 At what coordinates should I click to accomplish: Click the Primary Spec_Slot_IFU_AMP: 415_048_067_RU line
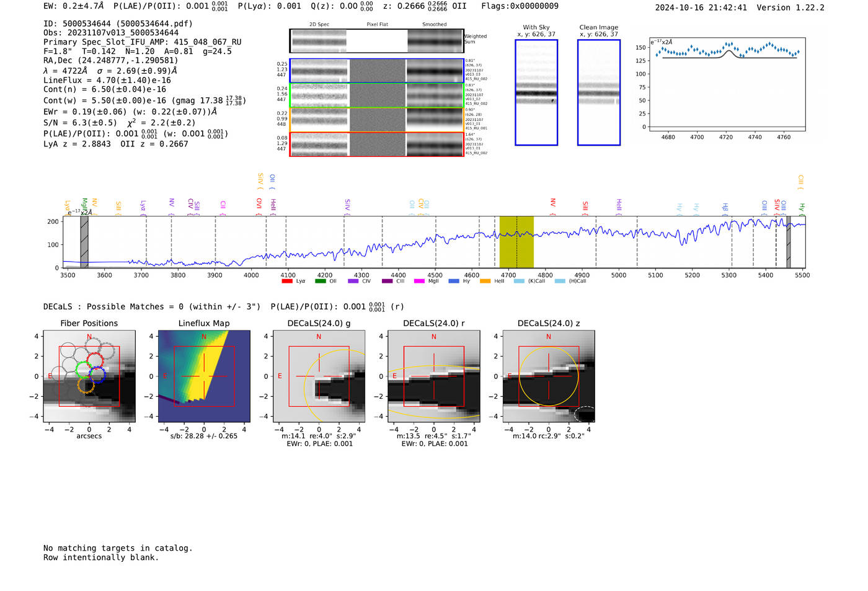pos(143,42)
